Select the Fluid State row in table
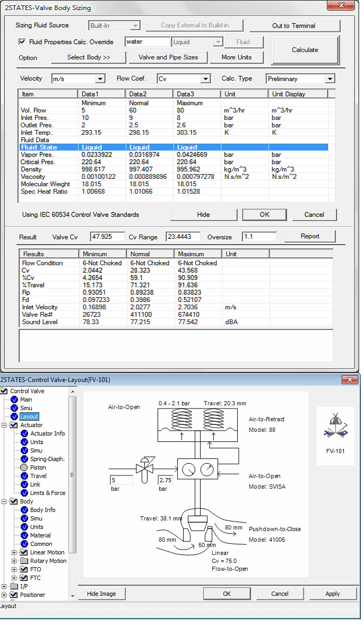Image resolution: width=364 pixels, height=625 pixels. point(39,147)
